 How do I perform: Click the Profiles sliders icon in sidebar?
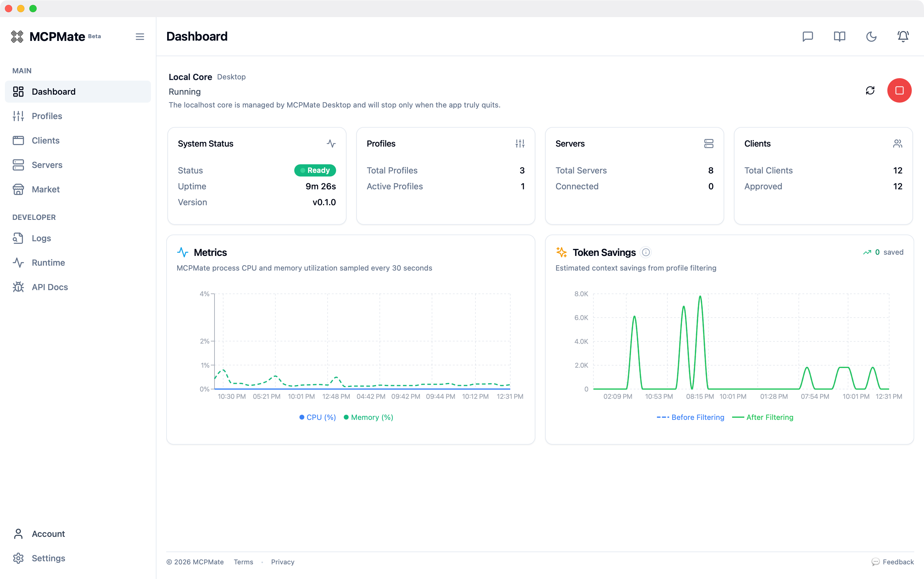tap(18, 116)
